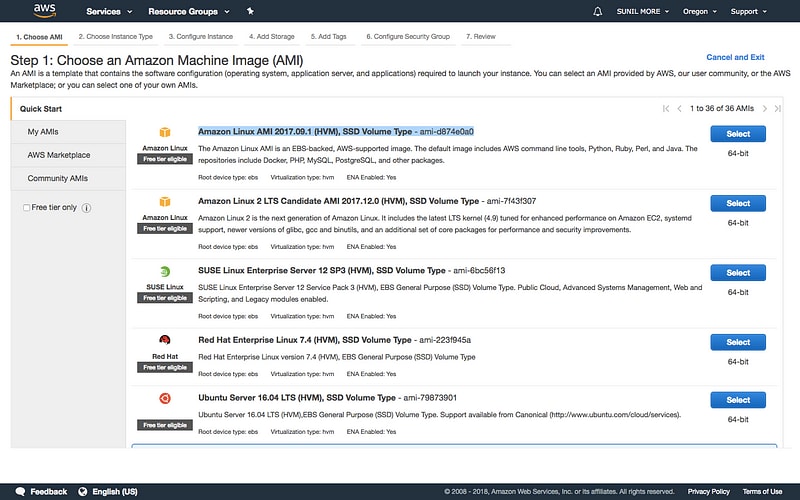Click the Ubuntu logo icon
The image size is (800, 500).
coord(165,398)
